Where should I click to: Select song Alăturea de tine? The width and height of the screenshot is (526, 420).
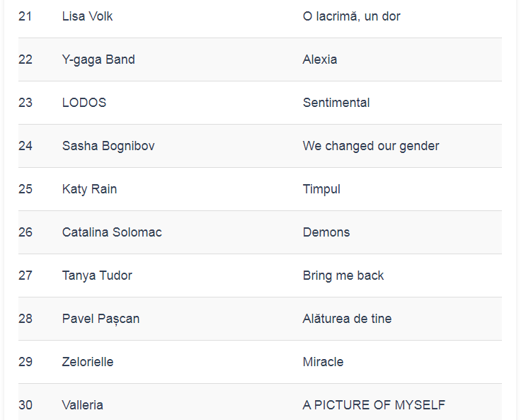347,319
